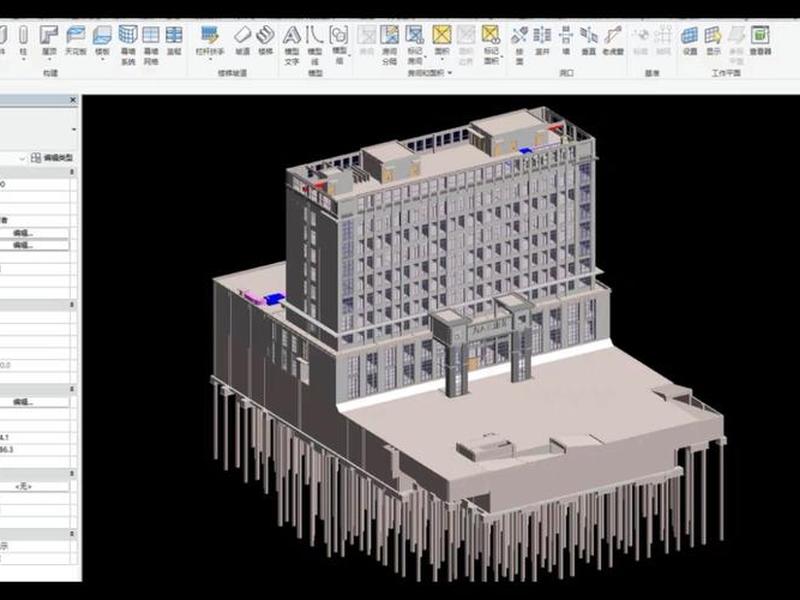Open the Roof (屋顶) dropdown arrow
The image size is (800, 600).
[x=49, y=60]
